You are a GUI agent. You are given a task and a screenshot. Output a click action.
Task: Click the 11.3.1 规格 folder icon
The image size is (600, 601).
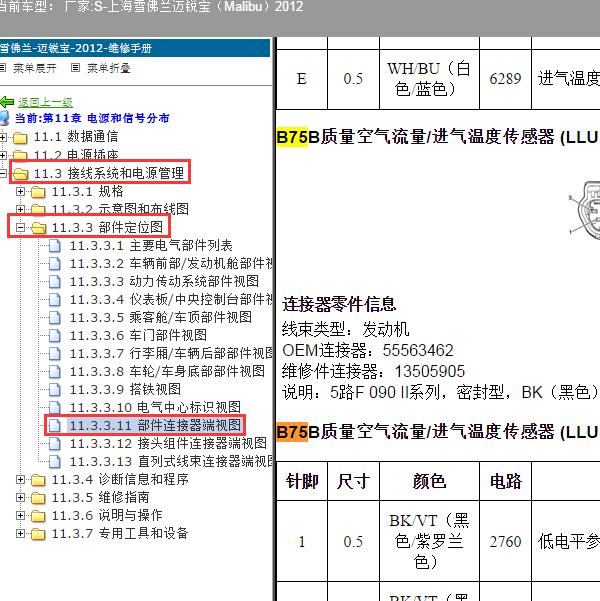[38, 192]
